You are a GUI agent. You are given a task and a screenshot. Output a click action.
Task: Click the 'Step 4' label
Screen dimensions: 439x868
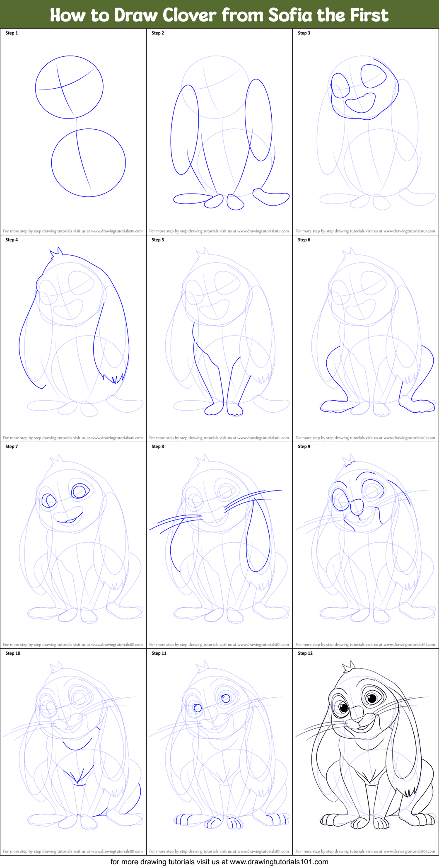12,240
